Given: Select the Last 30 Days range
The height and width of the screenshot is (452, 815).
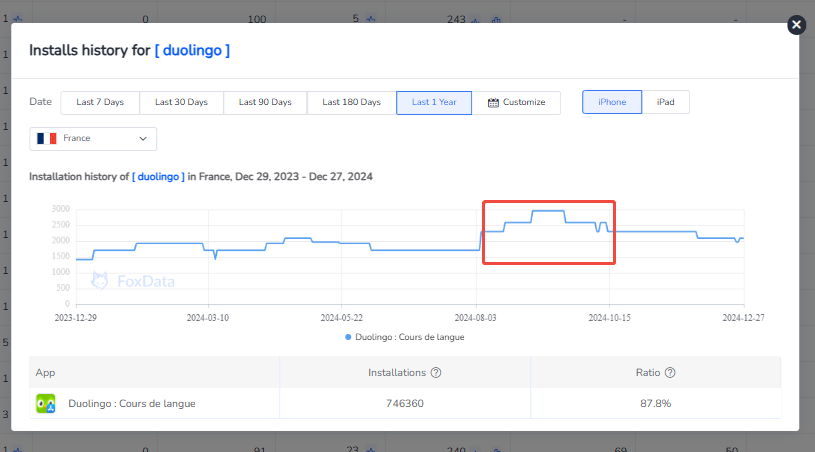Looking at the screenshot, I should [181, 102].
